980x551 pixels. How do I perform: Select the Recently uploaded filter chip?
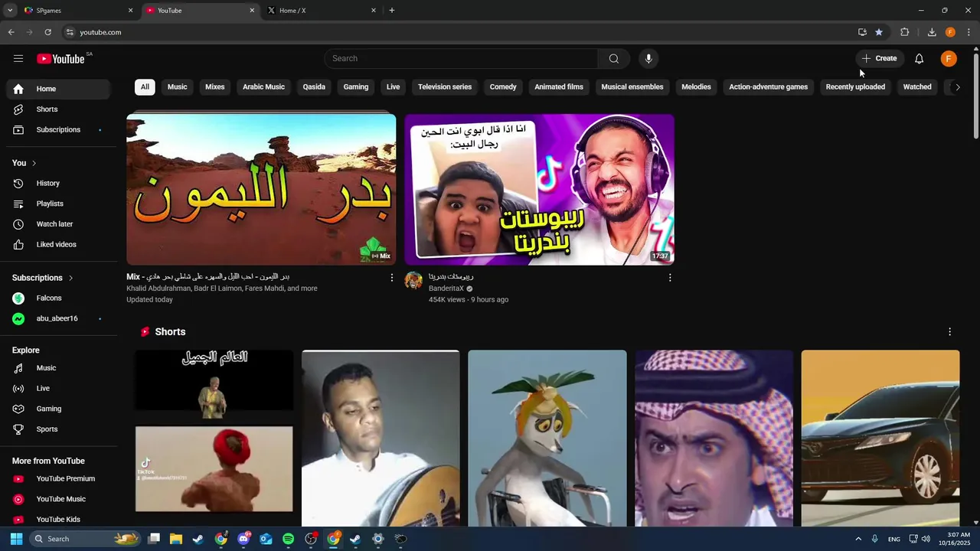855,87
